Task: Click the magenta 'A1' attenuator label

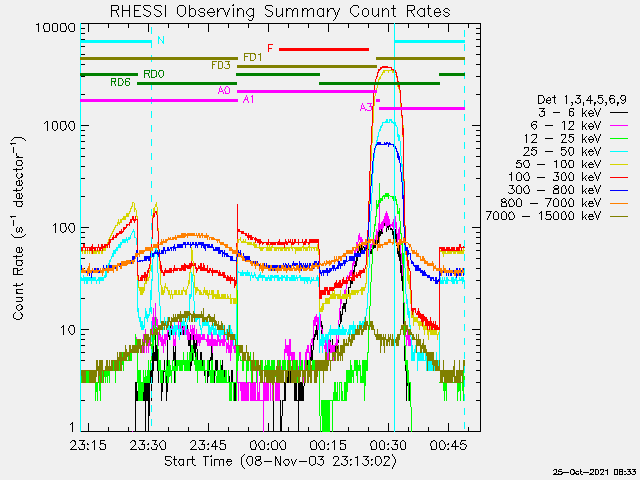Action: click(x=248, y=99)
